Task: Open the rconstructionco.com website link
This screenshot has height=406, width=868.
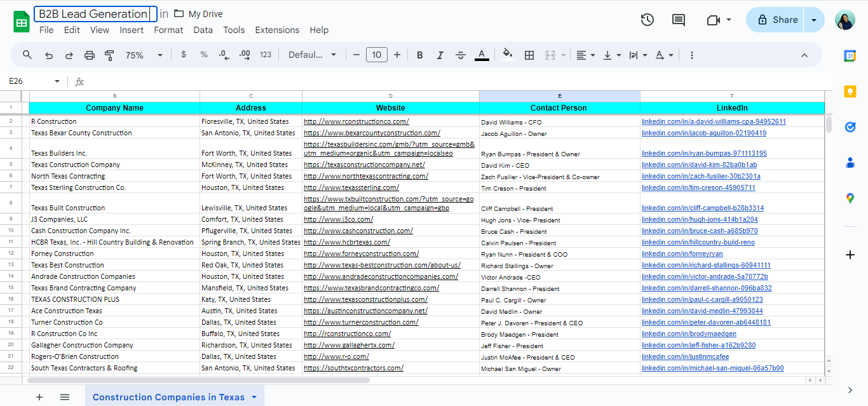Action: tap(356, 121)
